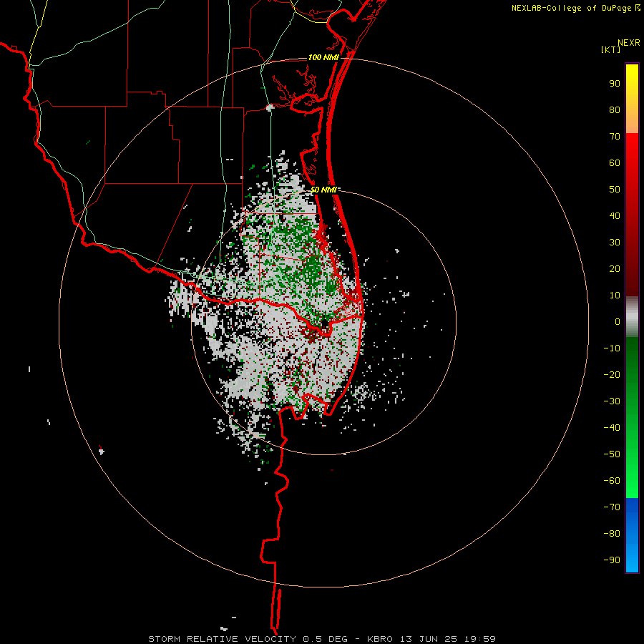Click the 0 knot scale value
This screenshot has width=644, height=644.
coord(618,322)
